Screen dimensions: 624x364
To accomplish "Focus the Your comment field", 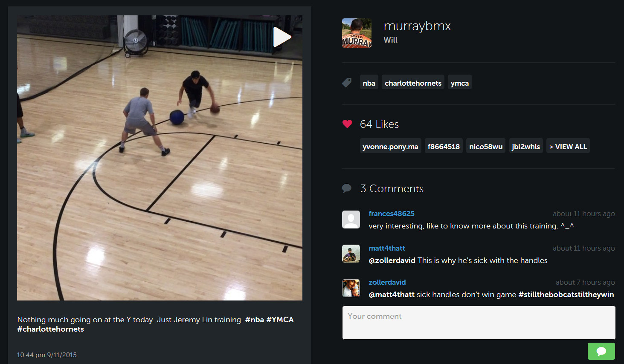I will pyautogui.click(x=479, y=323).
